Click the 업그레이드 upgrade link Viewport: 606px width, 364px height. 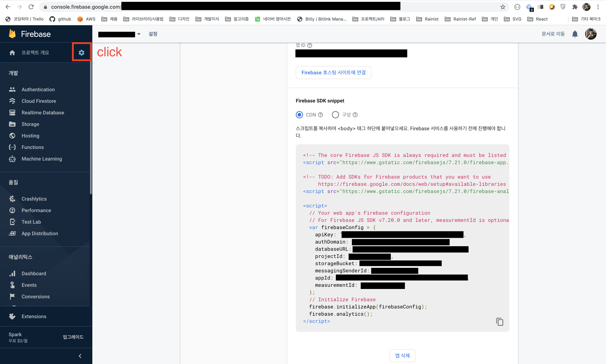(x=73, y=337)
